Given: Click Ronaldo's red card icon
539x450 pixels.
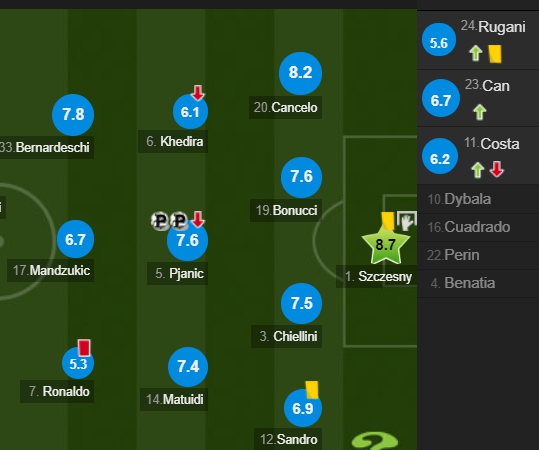Looking at the screenshot, I should click(x=84, y=348).
